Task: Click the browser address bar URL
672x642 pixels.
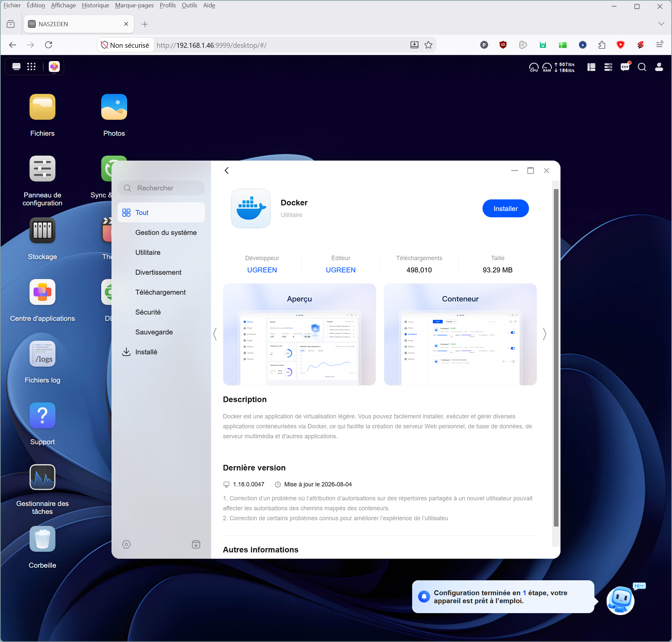Action: [212, 45]
